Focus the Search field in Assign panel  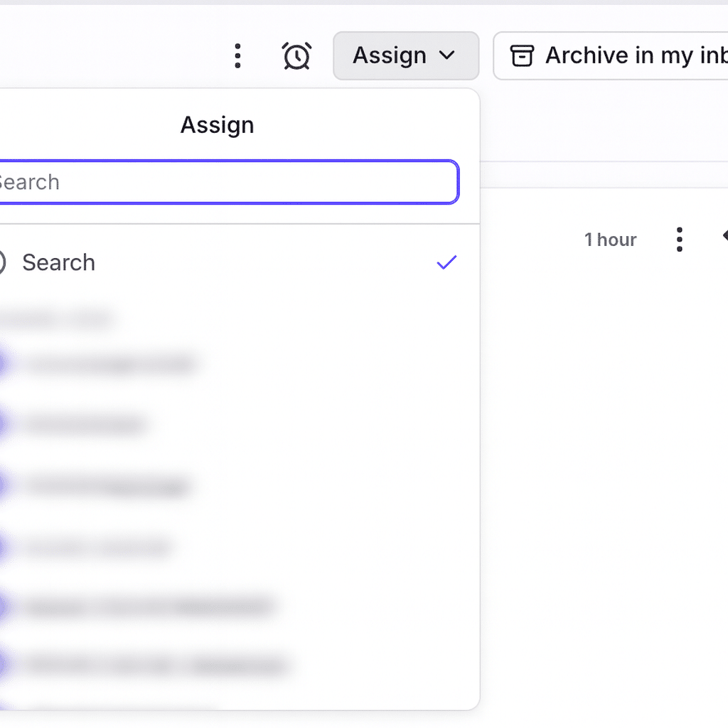[227, 182]
